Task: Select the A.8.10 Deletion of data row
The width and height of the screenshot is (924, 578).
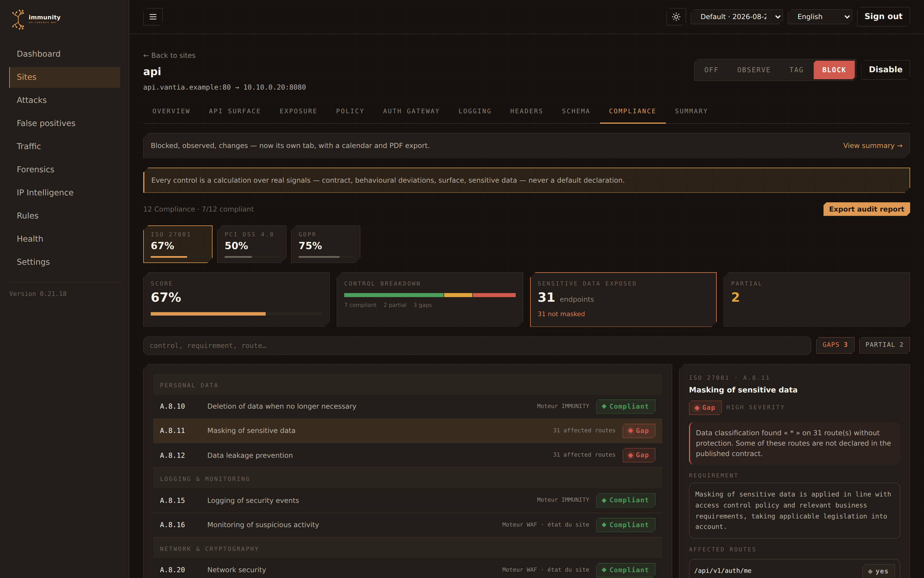Action: click(407, 406)
